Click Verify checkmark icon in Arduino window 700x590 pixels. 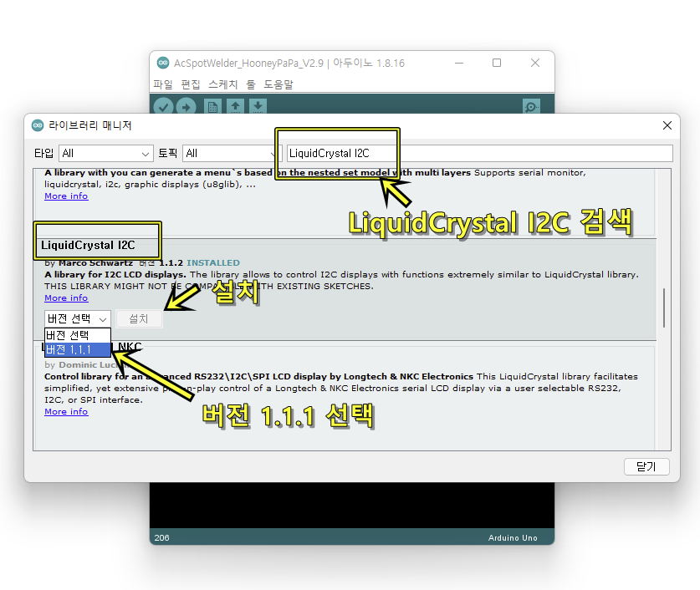point(163,106)
